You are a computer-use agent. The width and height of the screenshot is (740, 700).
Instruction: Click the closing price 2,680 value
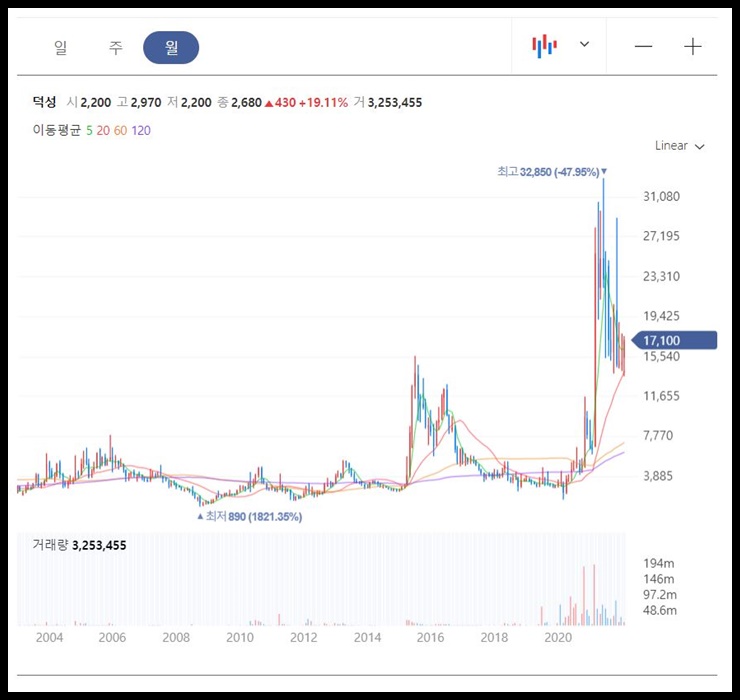[246, 102]
